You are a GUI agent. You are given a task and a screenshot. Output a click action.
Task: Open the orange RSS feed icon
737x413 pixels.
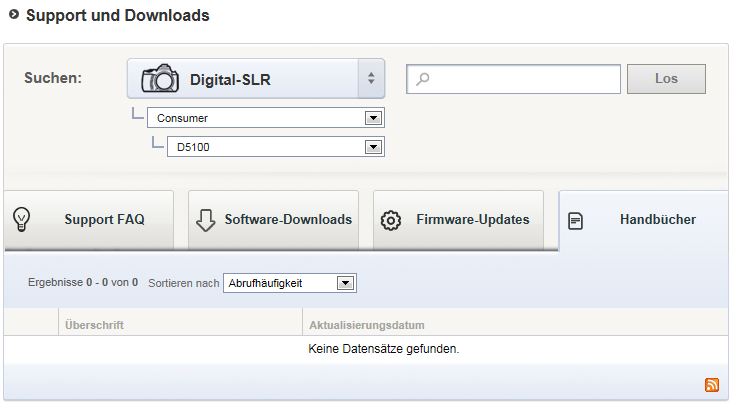712,385
